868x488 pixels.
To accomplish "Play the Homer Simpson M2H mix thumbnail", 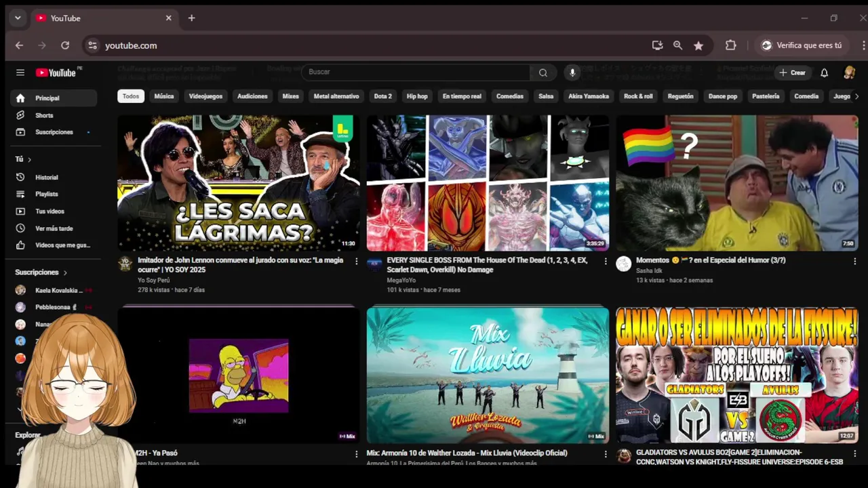I will point(239,375).
